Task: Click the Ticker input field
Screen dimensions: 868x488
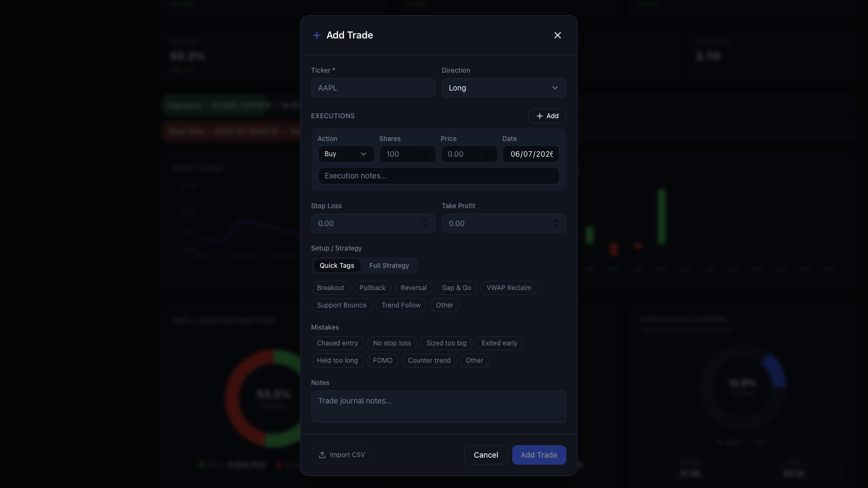Action: (373, 88)
